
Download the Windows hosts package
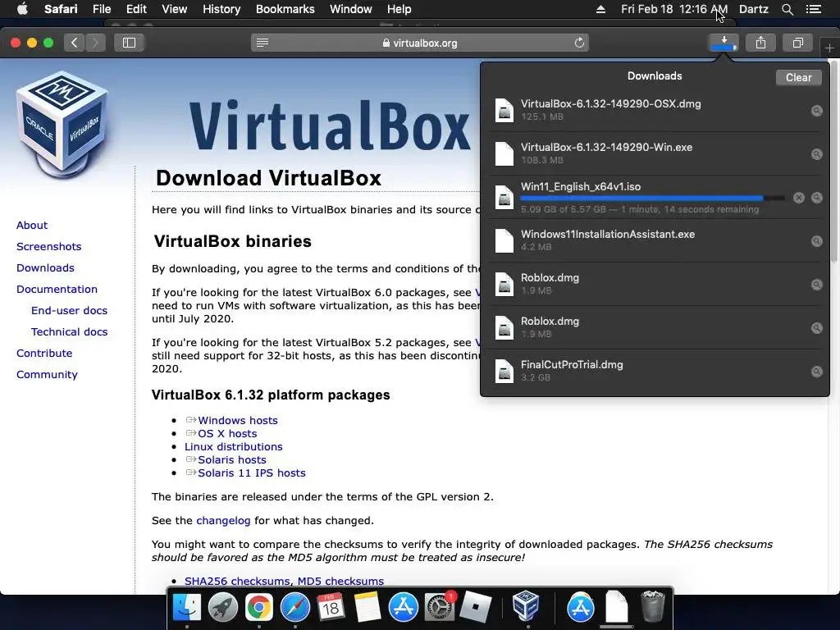237,421
